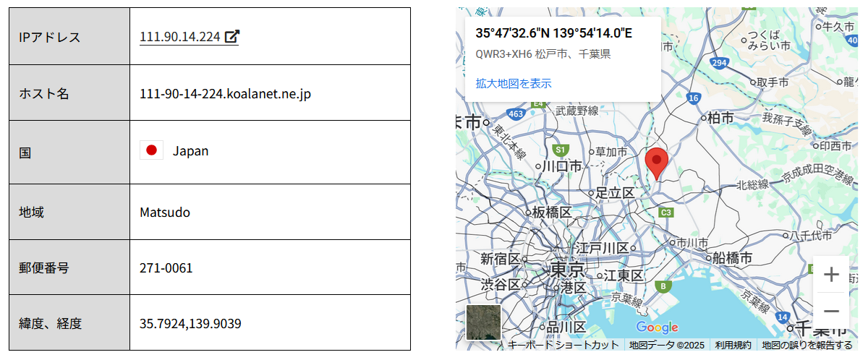
Task: Open the 111.90.14.224 IP address link
Action: (x=180, y=37)
